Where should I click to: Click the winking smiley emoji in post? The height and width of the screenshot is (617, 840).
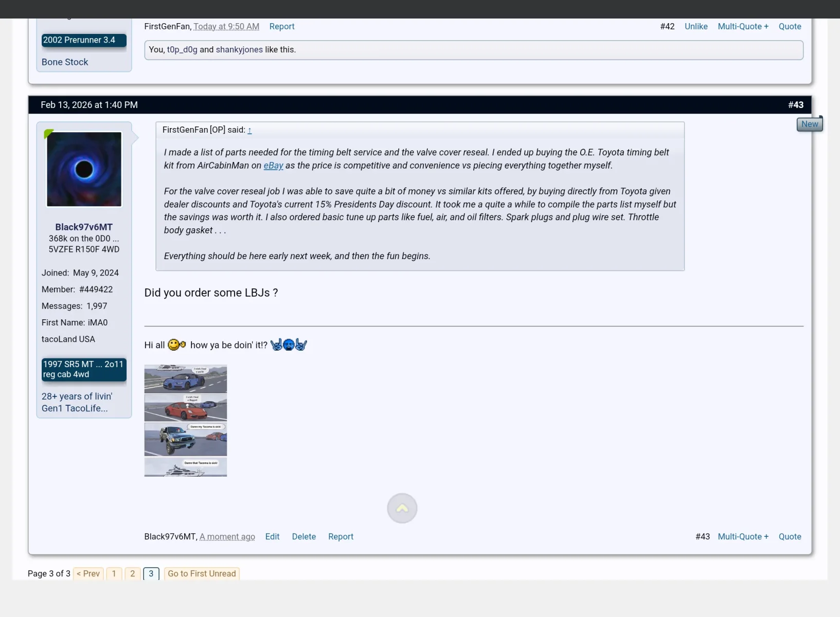pyautogui.click(x=176, y=344)
